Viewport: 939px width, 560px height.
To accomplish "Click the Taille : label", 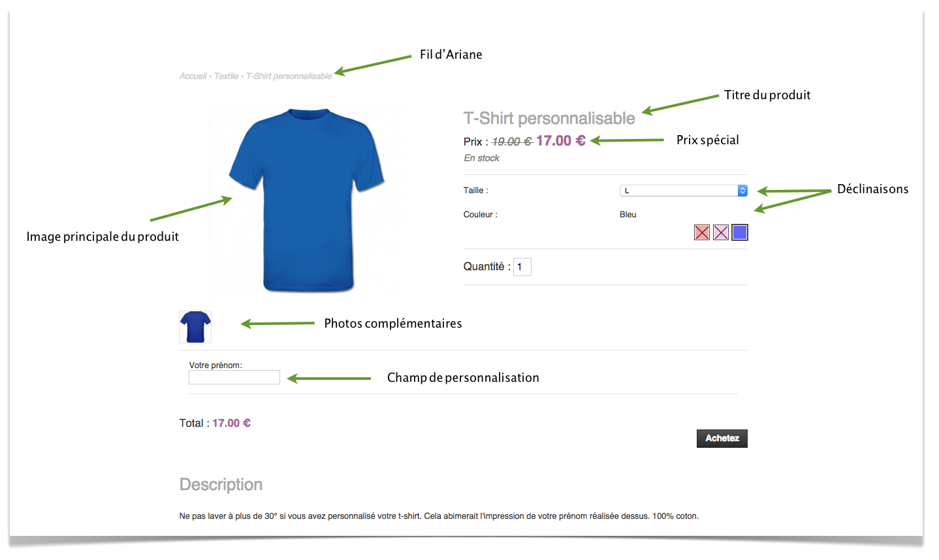I will [x=476, y=191].
